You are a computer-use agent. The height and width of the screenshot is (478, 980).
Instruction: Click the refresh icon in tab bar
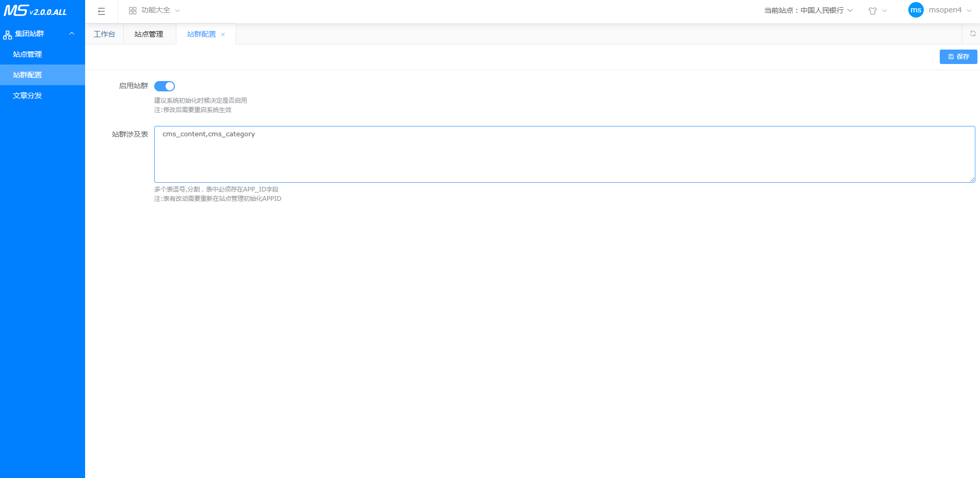point(972,34)
